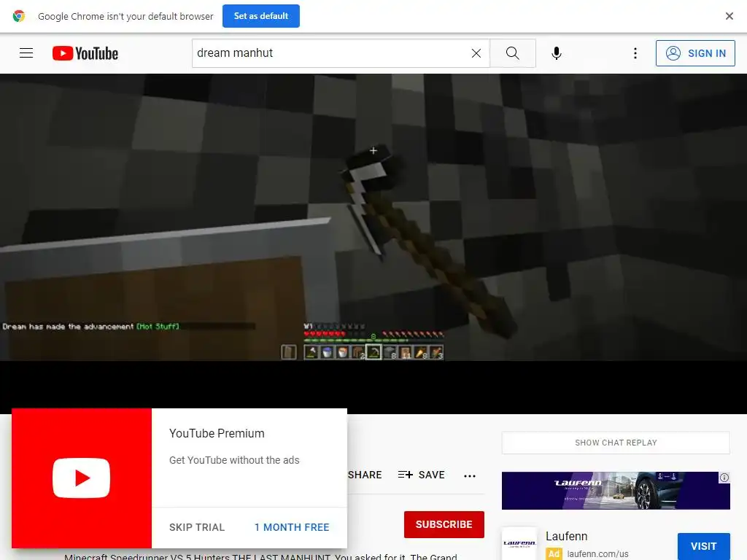
Task: Visit the Laufenn advertiser site
Action: 704,546
